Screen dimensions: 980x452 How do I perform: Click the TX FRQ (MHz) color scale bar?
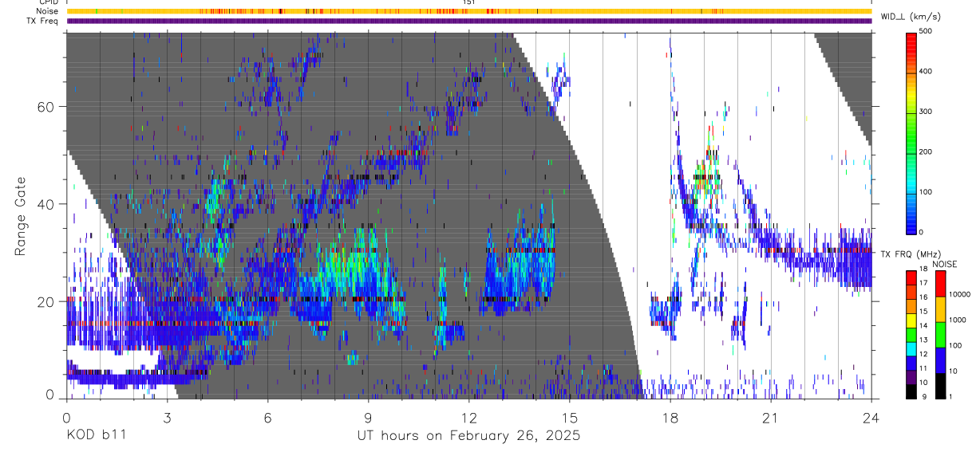coord(912,335)
